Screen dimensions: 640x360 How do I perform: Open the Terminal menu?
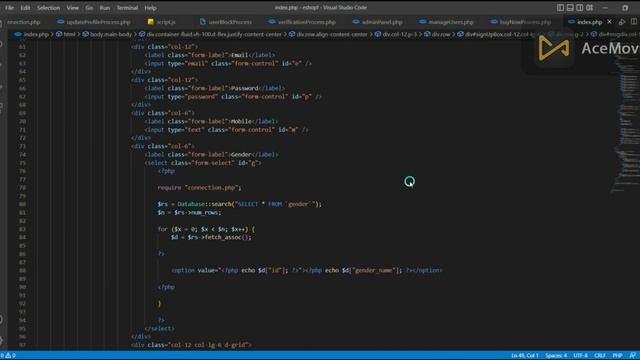point(127,8)
